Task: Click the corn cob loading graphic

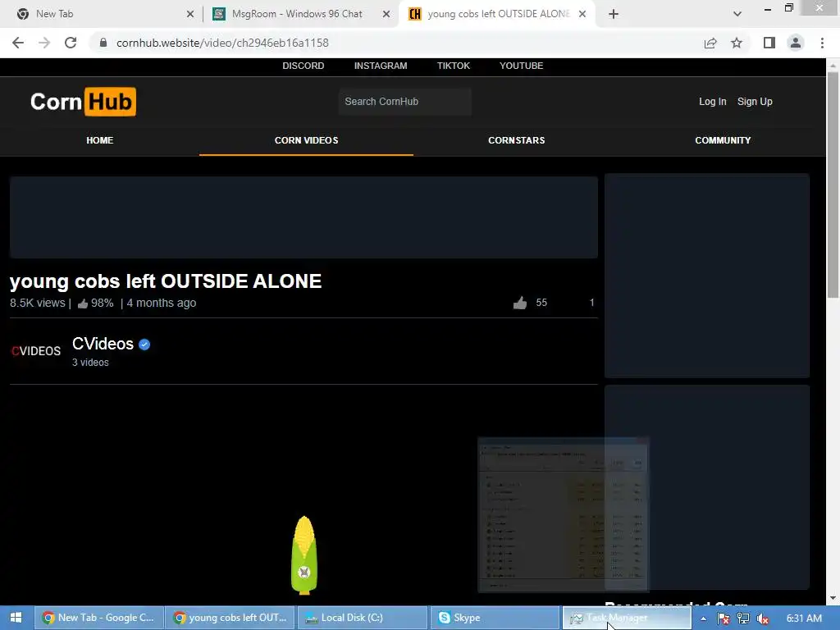Action: 304,555
